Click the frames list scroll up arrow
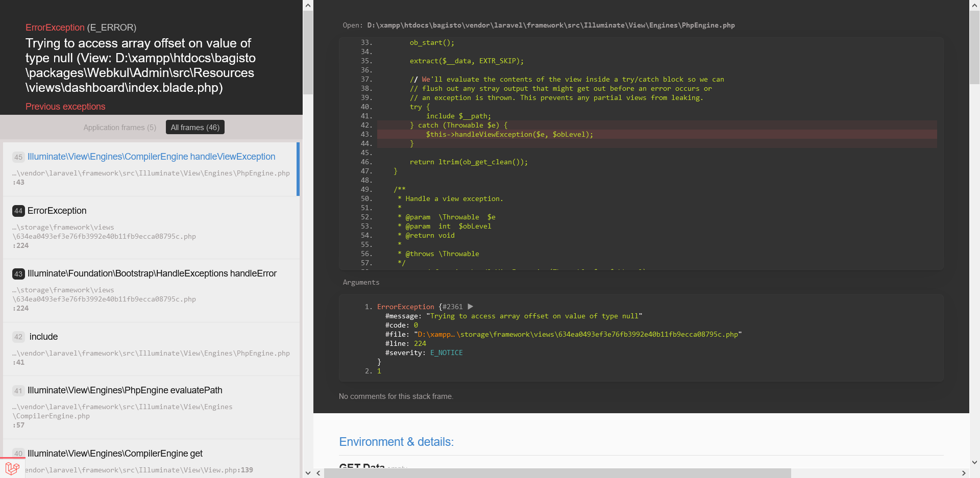The height and width of the screenshot is (478, 980). coord(308,6)
